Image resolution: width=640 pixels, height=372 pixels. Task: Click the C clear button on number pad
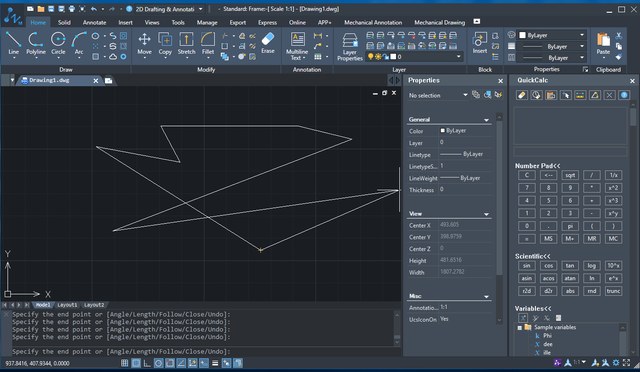(x=527, y=175)
